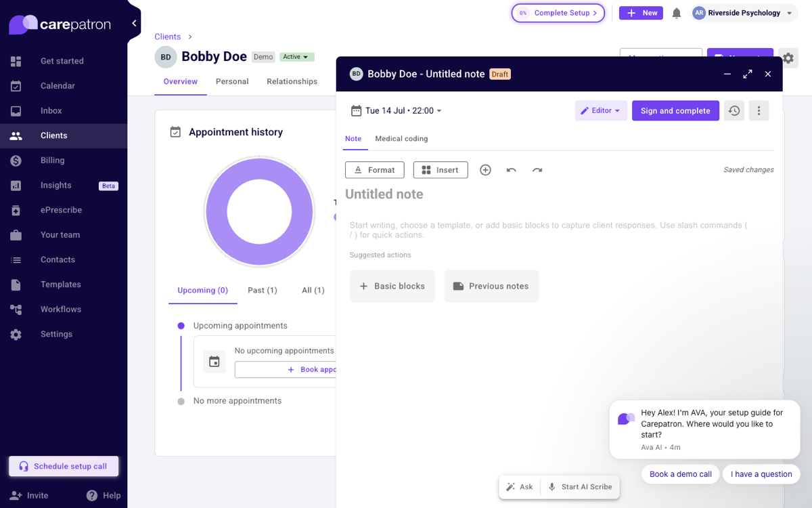Viewport: 812px width, 508px height.
Task: Switch to the Relationships tab
Action: click(292, 81)
